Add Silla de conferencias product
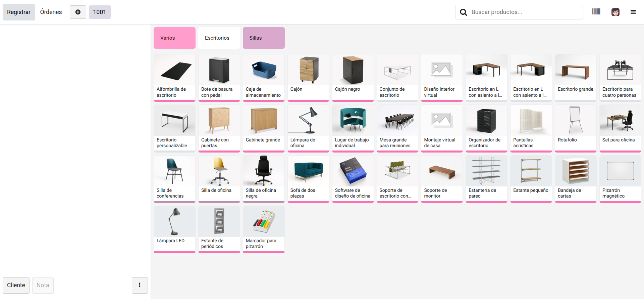The image size is (644, 299). coord(174,179)
